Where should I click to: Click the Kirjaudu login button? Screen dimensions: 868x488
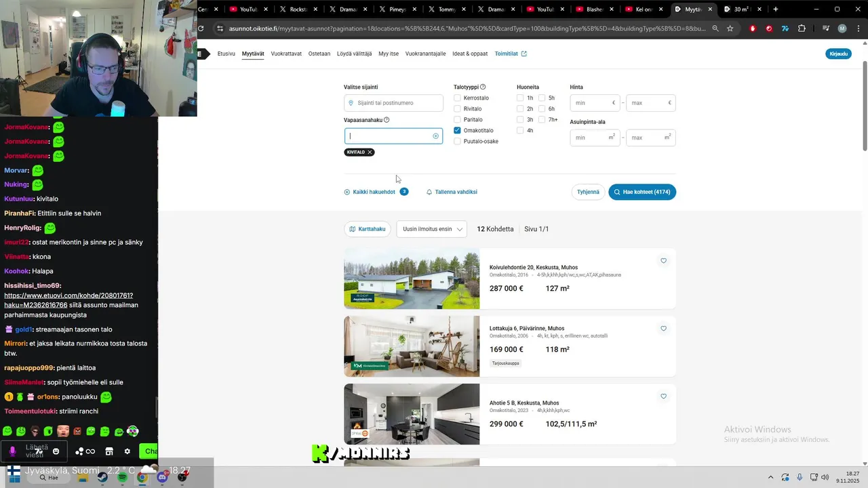[x=839, y=54]
